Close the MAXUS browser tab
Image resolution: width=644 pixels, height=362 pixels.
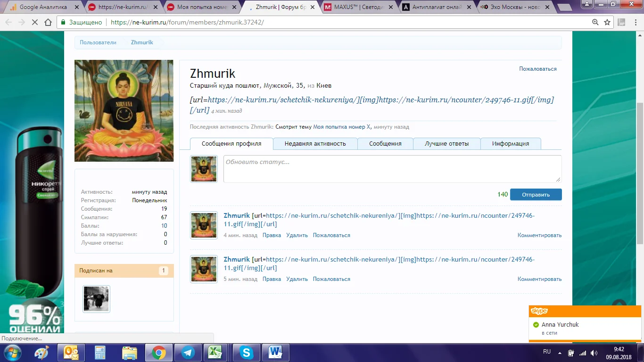[x=390, y=7]
